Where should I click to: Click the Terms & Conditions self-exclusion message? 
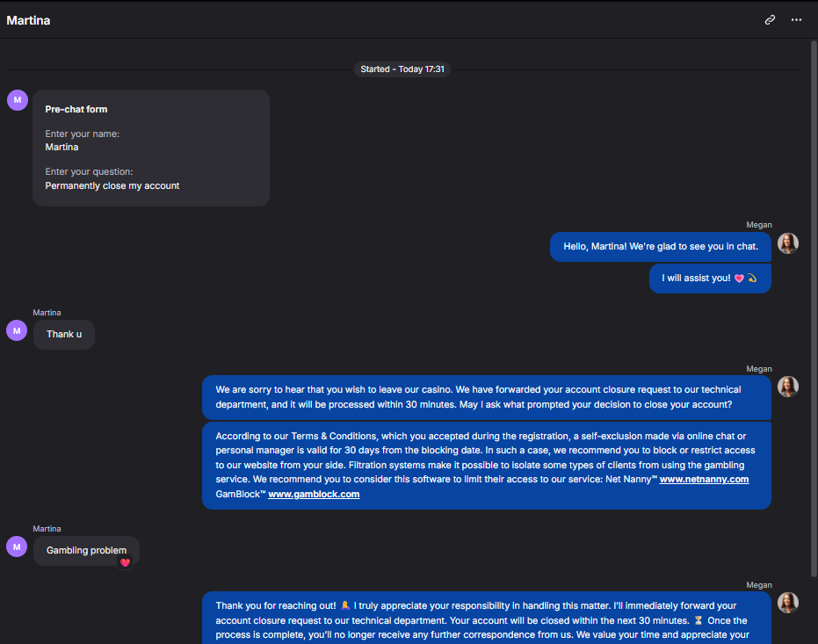(x=487, y=466)
